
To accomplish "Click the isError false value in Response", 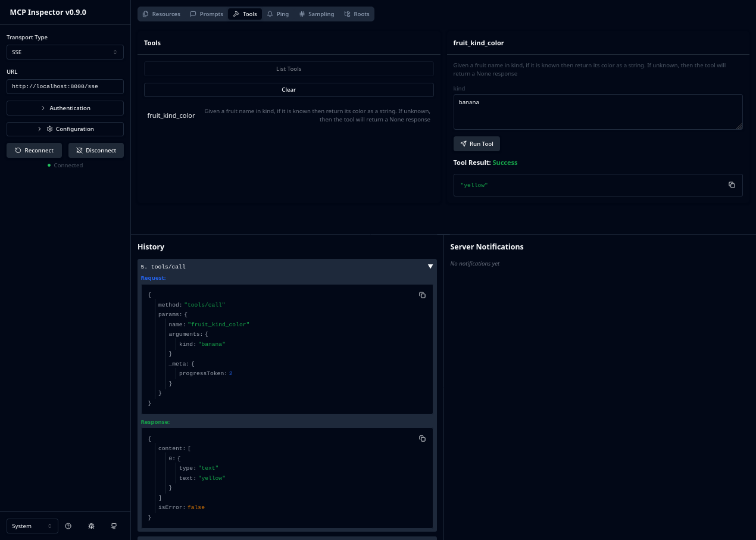I will (196, 507).
